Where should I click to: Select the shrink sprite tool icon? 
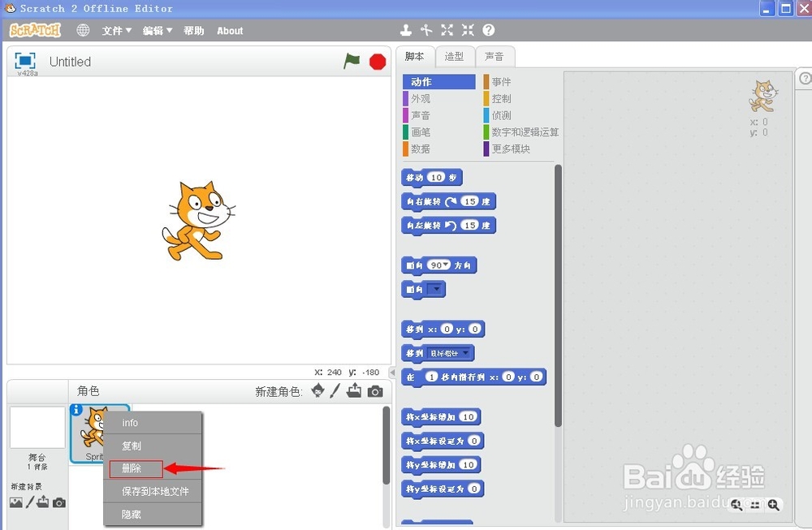pos(468,30)
